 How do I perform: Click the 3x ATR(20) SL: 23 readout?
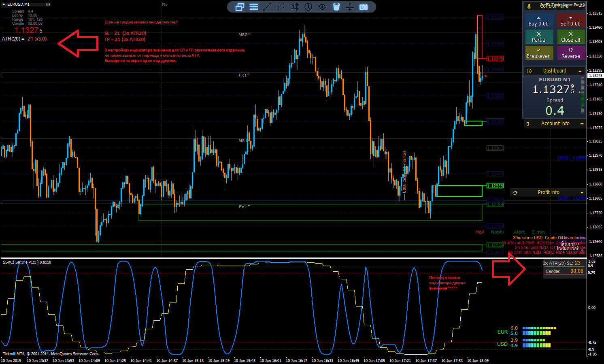(562, 263)
